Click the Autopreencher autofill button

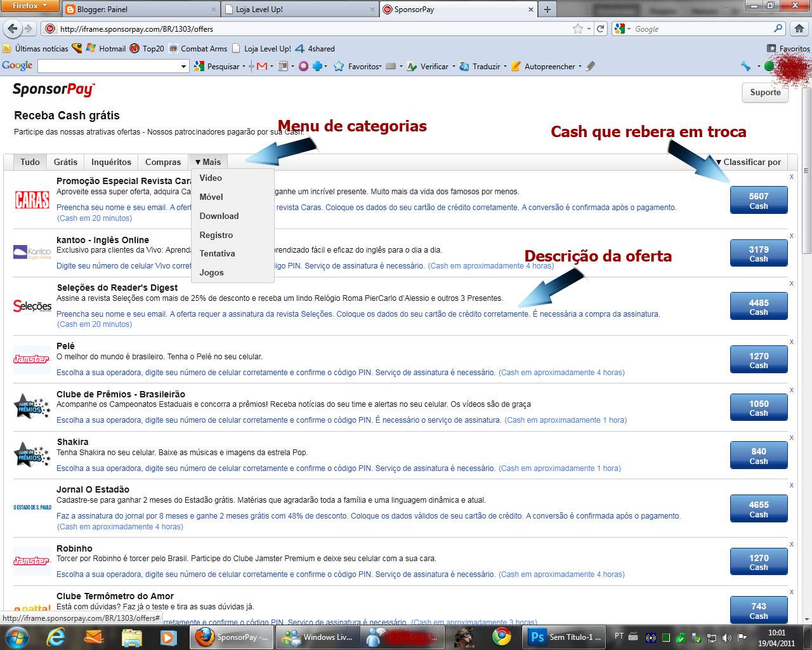click(544, 66)
